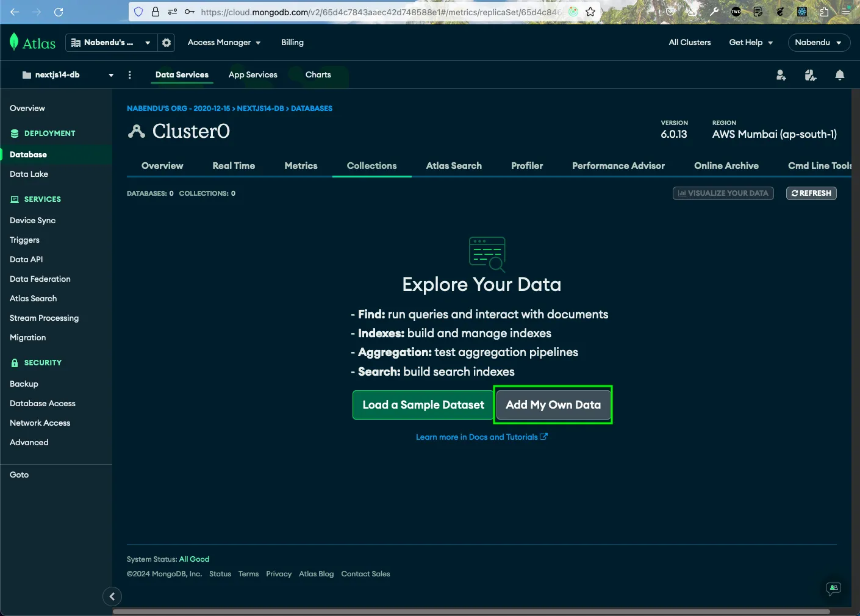
Task: Click the container icon in the address bar
Action: click(573, 12)
